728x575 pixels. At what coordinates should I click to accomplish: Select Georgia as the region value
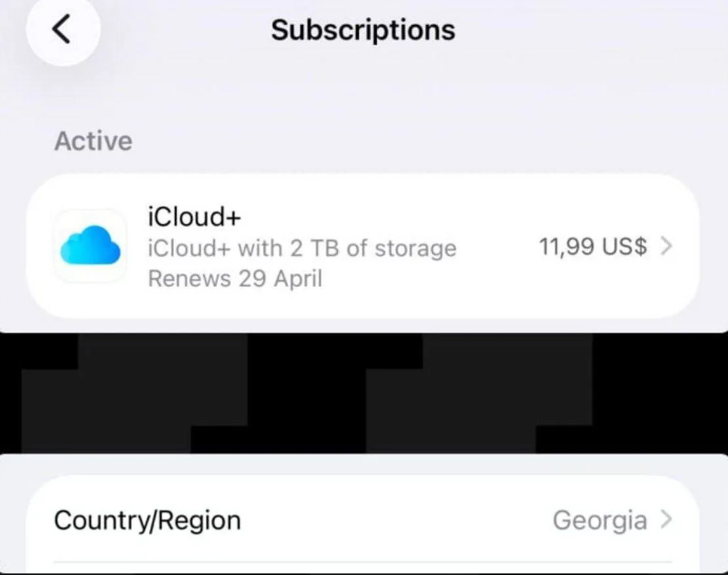click(x=599, y=520)
